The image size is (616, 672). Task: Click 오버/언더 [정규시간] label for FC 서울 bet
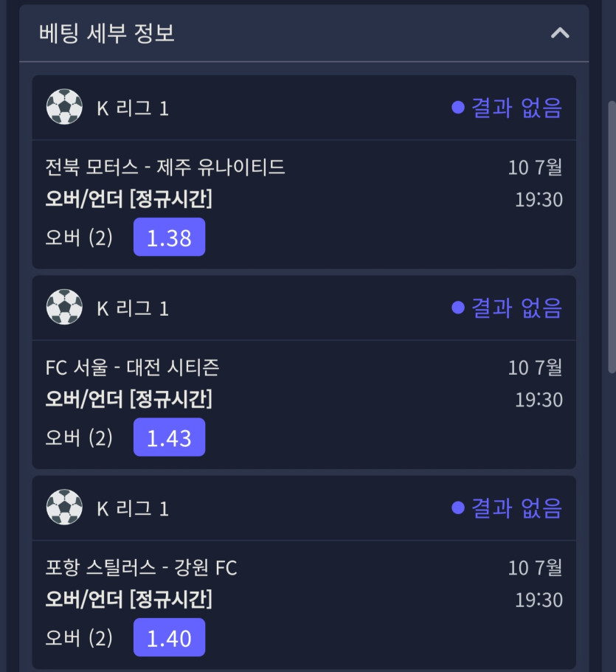click(x=128, y=399)
